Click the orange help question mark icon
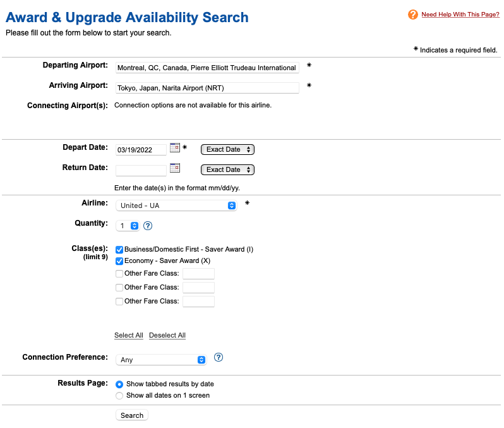Screen dimensions: 504x428 pos(413,15)
